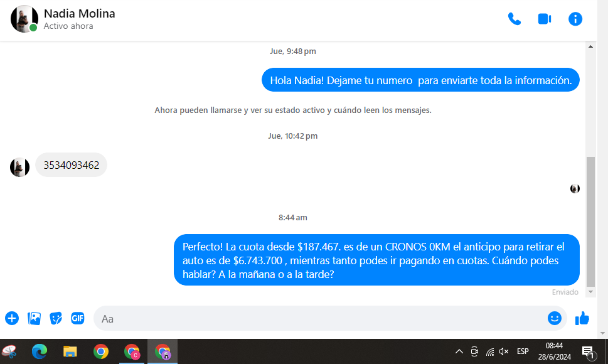Open Wi-Fi network settings tray icon
This screenshot has width=608, height=364.
(x=490, y=351)
